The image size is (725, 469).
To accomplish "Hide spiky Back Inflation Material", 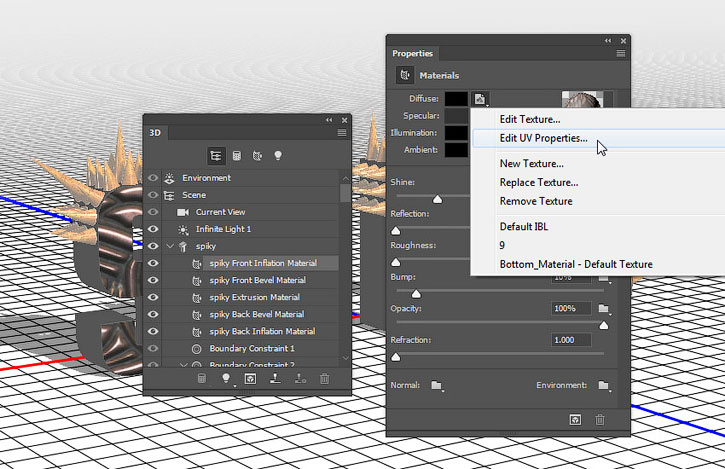I will pos(153,332).
